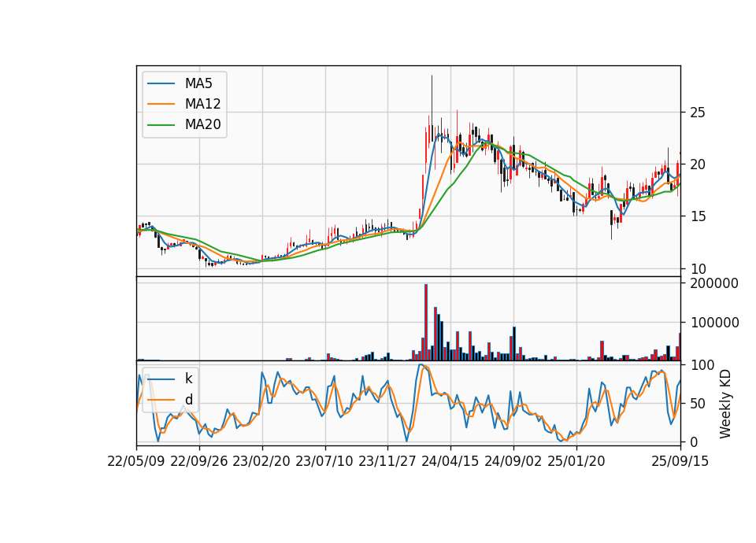756x543 pixels.
Task: Click the KD axis value 0
Action: point(694,441)
